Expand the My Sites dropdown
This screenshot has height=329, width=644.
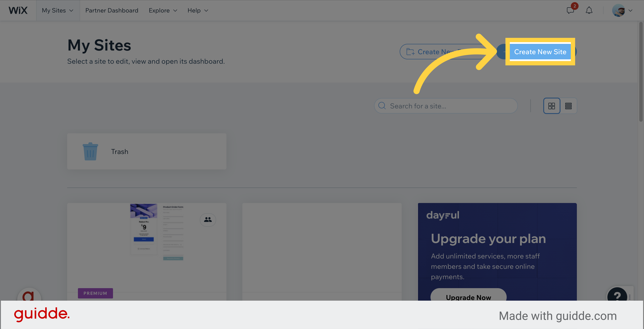tap(57, 11)
